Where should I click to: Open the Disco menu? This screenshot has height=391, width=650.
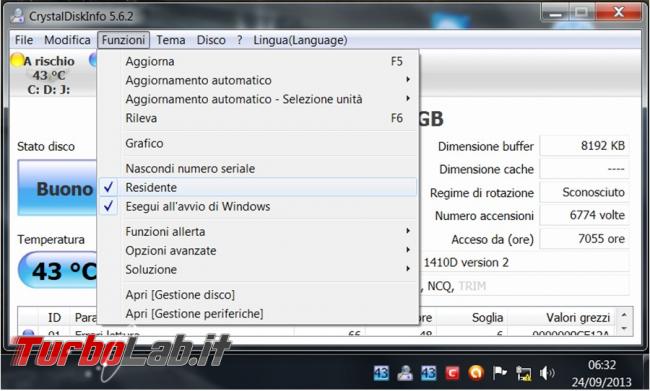211,40
